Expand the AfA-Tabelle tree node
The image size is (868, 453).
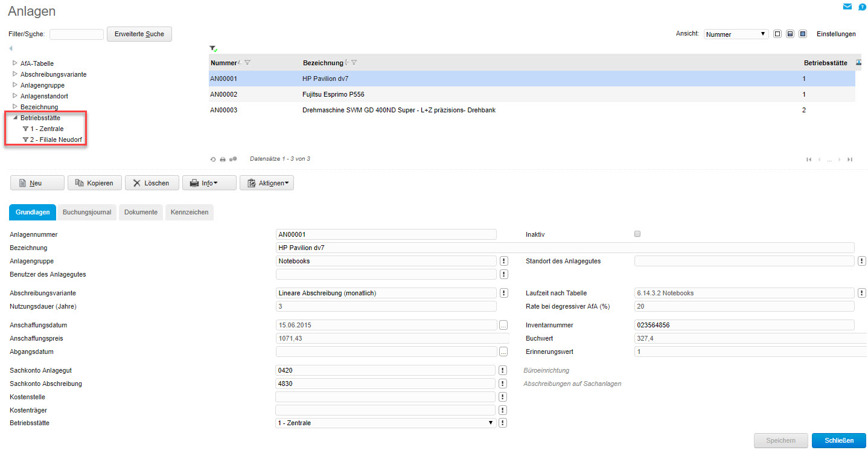click(x=16, y=63)
